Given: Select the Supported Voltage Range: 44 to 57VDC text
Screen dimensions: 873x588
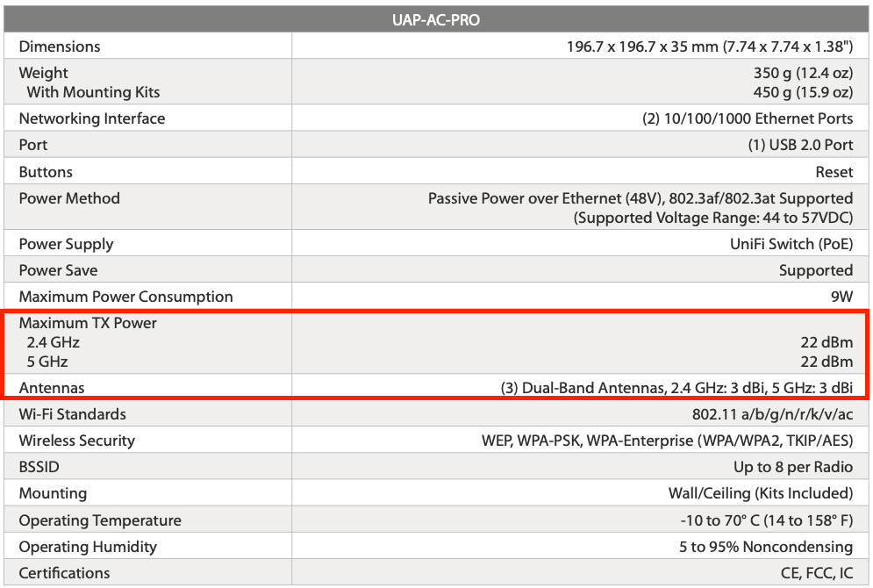Looking at the screenshot, I should click(x=714, y=218).
